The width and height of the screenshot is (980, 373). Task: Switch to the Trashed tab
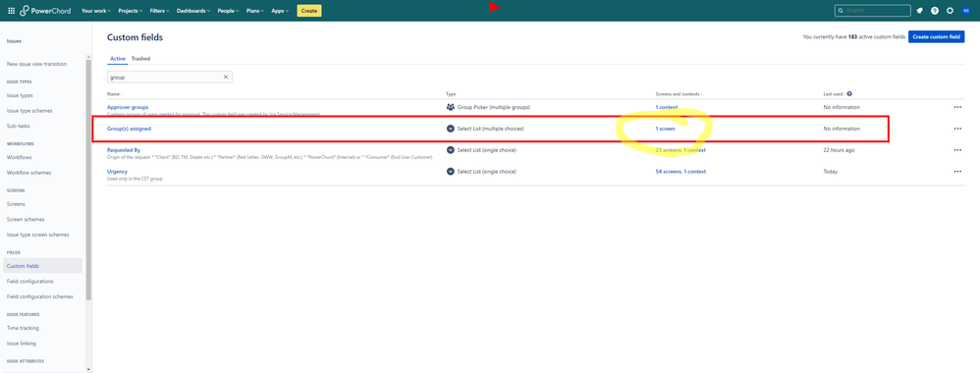140,59
